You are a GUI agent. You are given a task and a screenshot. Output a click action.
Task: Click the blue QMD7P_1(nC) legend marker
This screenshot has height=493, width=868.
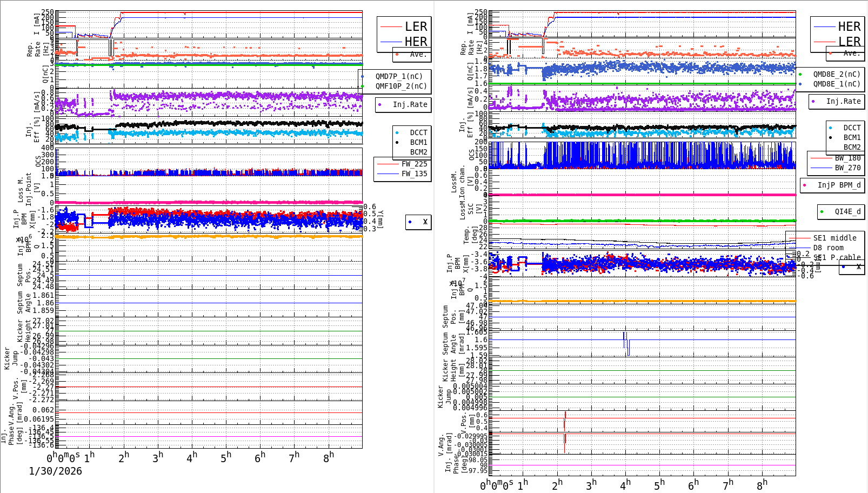tap(363, 76)
